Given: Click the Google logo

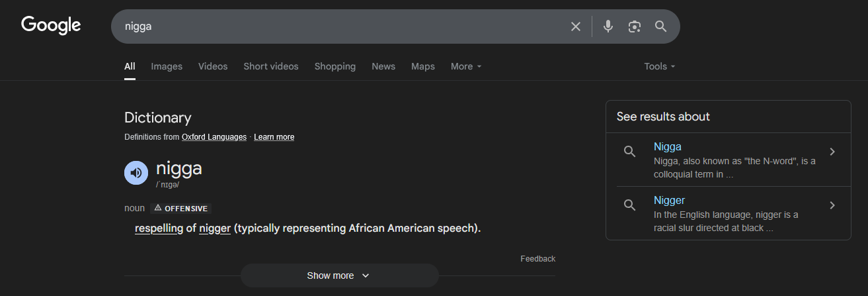Looking at the screenshot, I should [51, 26].
